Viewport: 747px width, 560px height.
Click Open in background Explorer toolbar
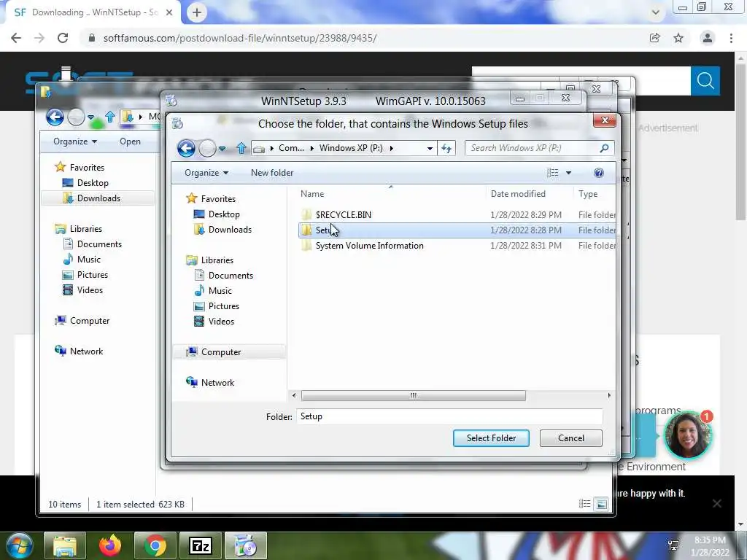tap(130, 141)
